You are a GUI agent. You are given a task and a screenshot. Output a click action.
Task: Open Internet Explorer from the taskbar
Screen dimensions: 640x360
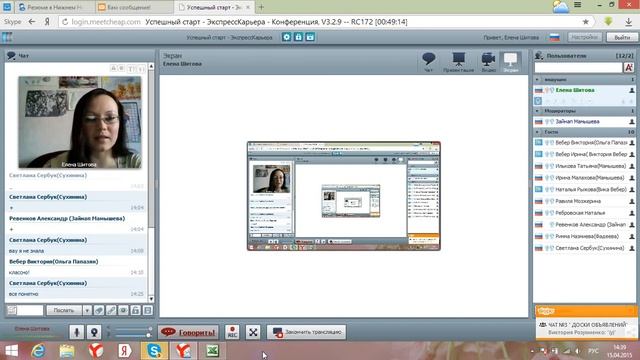click(x=38, y=351)
